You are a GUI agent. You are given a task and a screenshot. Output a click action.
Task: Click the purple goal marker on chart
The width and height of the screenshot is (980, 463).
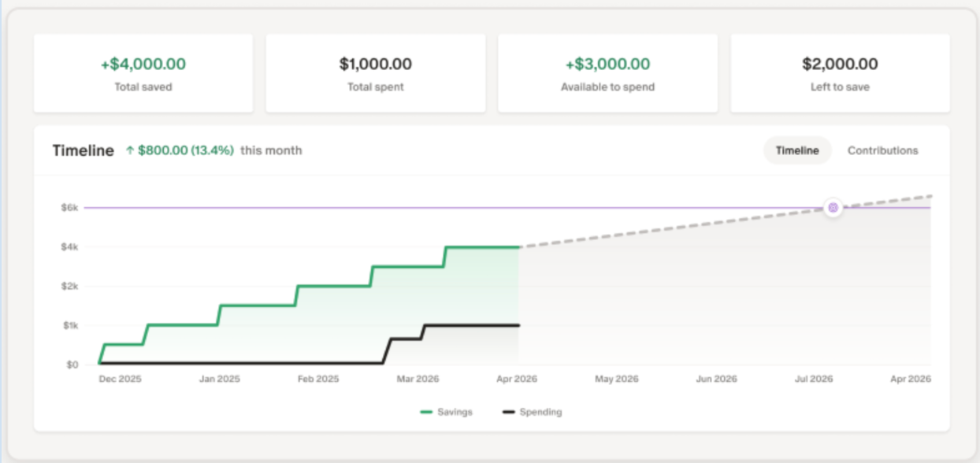[x=833, y=208]
